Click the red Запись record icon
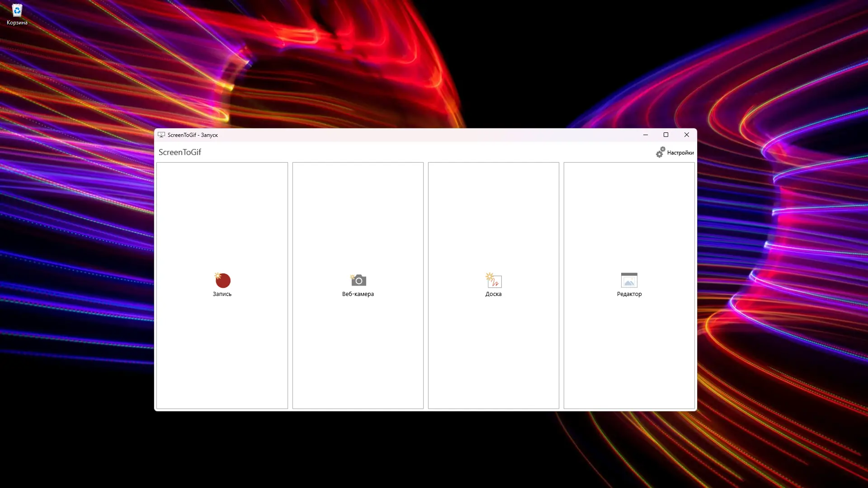The width and height of the screenshot is (868, 488). (222, 281)
